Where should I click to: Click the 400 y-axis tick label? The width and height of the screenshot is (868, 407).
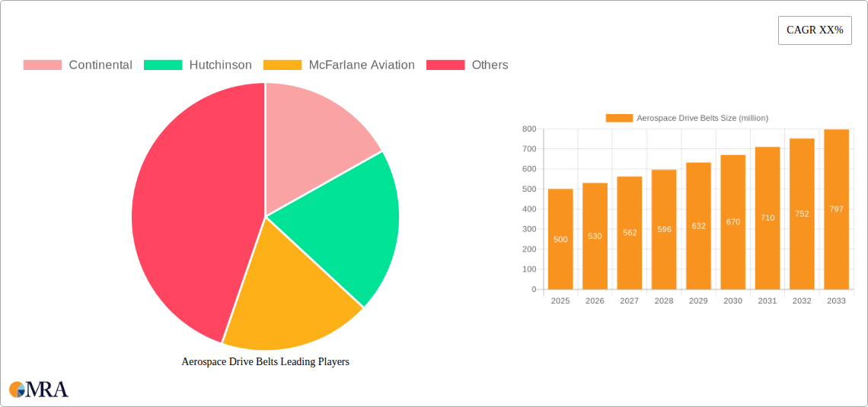tap(528, 209)
